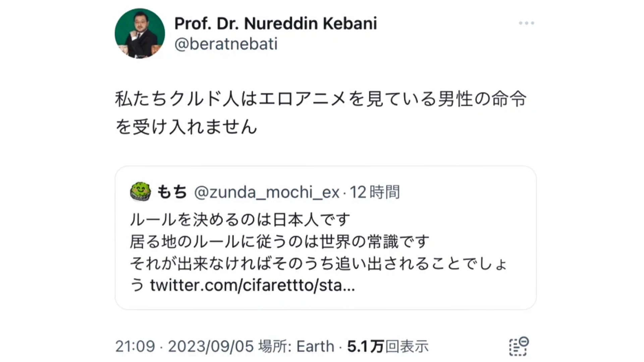Click the 場所: Earth location label
The width and height of the screenshot is (644, 362).
pyautogui.click(x=296, y=346)
